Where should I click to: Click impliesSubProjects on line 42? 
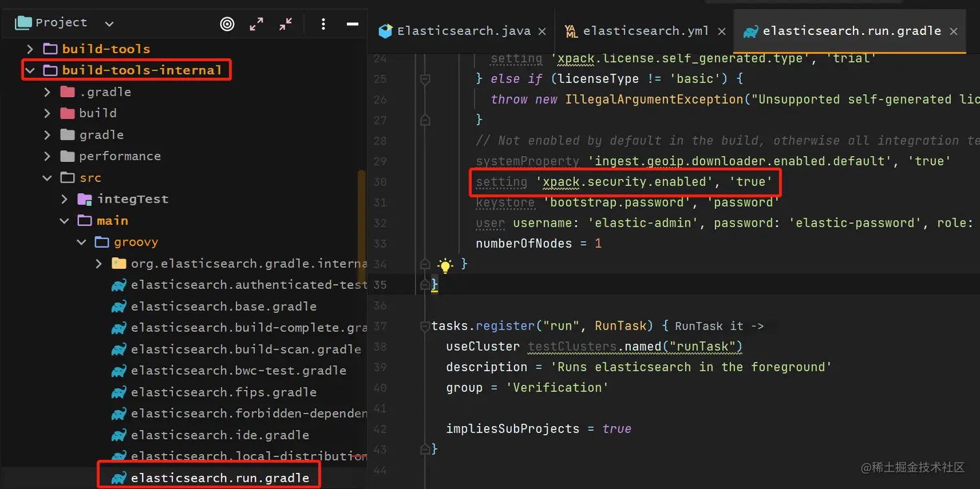pos(513,429)
